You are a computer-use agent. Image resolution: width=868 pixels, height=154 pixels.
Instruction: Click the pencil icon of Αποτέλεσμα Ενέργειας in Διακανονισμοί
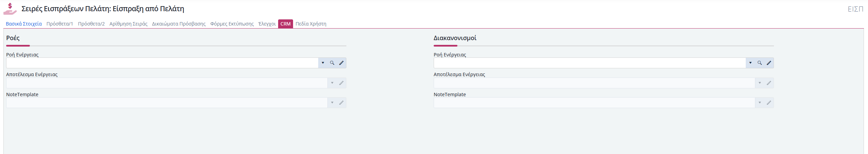click(x=769, y=83)
